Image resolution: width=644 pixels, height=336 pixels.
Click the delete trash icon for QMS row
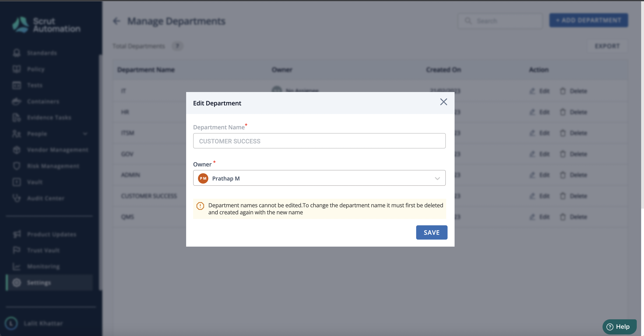coord(563,217)
